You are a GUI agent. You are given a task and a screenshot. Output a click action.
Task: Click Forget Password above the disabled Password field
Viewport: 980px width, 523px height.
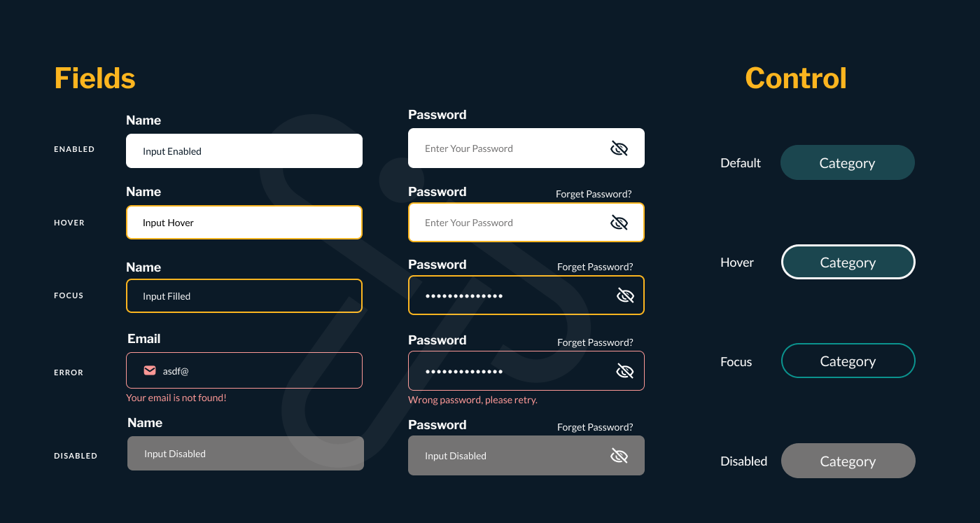pyautogui.click(x=595, y=427)
